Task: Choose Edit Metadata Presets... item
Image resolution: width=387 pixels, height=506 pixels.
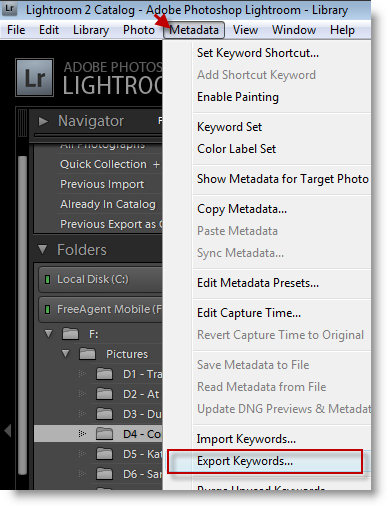Action: [258, 283]
